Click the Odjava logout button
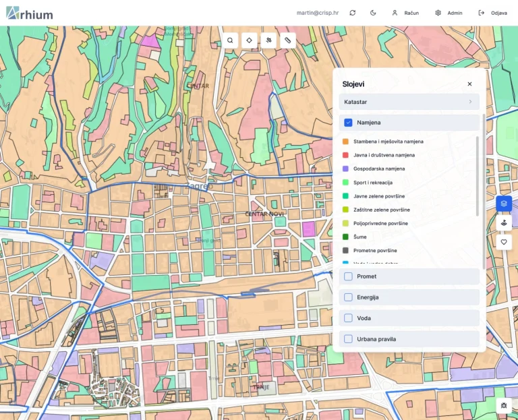 point(492,13)
